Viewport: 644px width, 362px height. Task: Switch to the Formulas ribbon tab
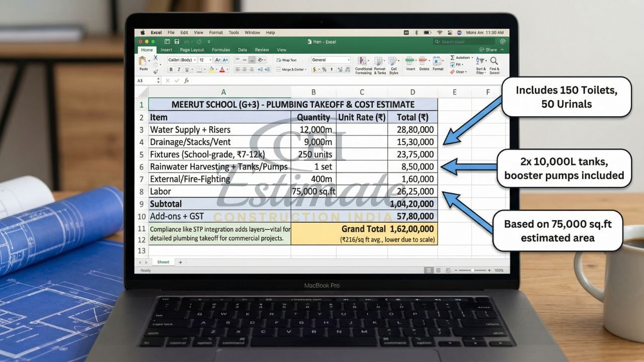click(220, 50)
